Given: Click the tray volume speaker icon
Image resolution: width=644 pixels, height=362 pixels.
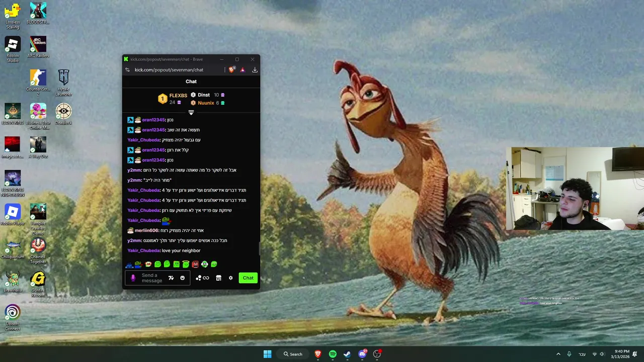Looking at the screenshot, I should [x=602, y=354].
